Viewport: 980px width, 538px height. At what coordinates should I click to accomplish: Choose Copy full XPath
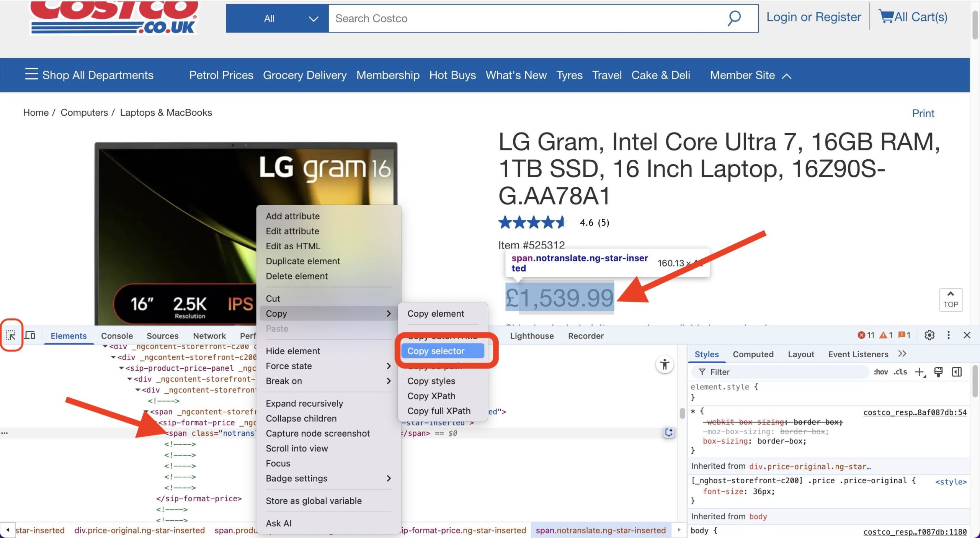(x=443, y=411)
